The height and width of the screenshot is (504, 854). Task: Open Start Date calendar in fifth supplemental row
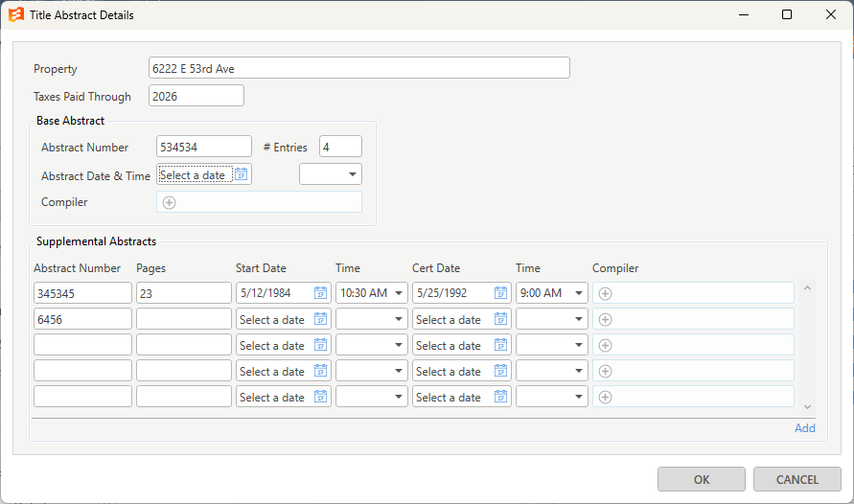click(321, 397)
